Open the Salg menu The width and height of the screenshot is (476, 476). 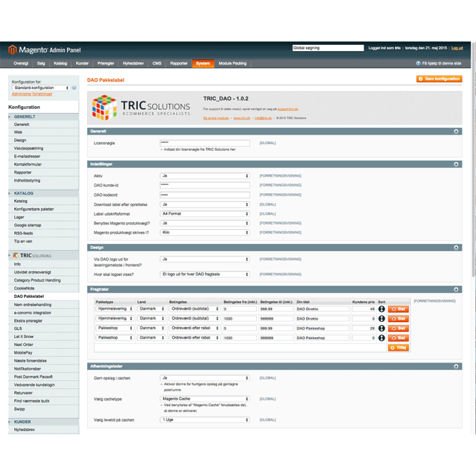(41, 63)
